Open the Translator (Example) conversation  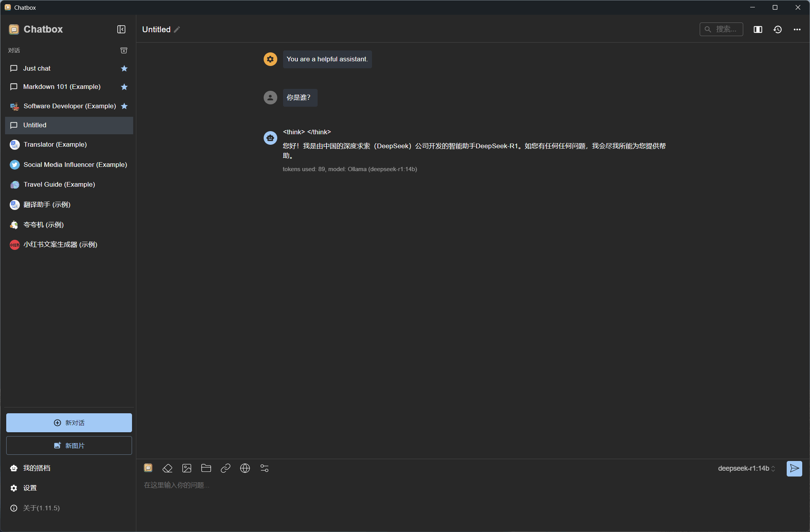(x=55, y=144)
